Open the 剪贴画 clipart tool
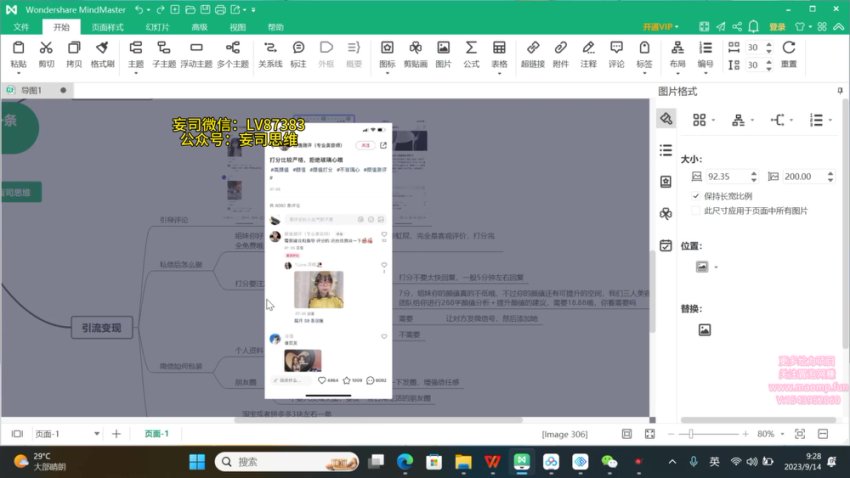This screenshot has width=850, height=478. tap(415, 53)
